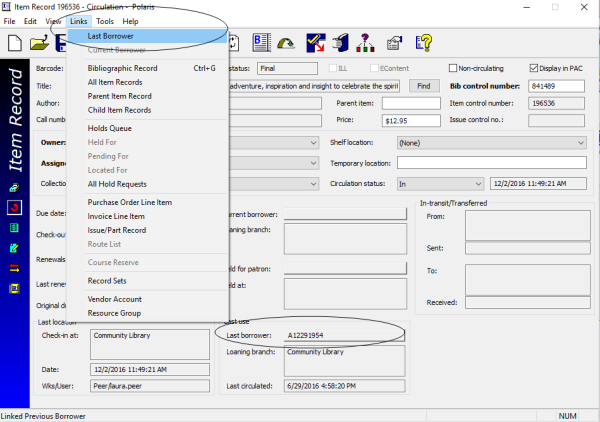Click the refresh arrows icon beside the menu
This screenshot has width=600, height=422.
[234, 43]
